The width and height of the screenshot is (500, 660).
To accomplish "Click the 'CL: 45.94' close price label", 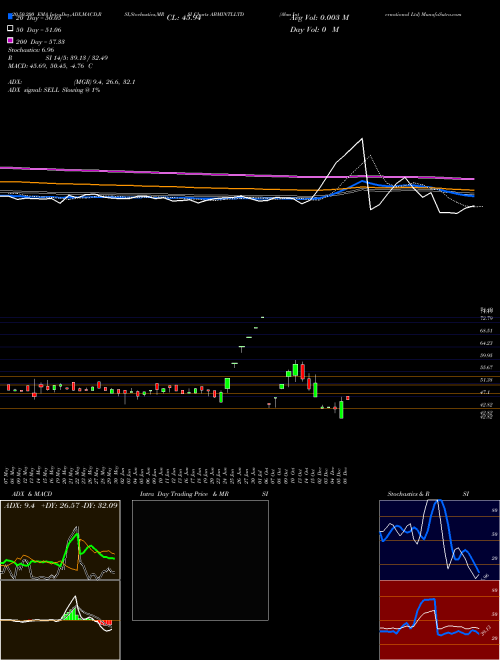I will pyautogui.click(x=183, y=18).
